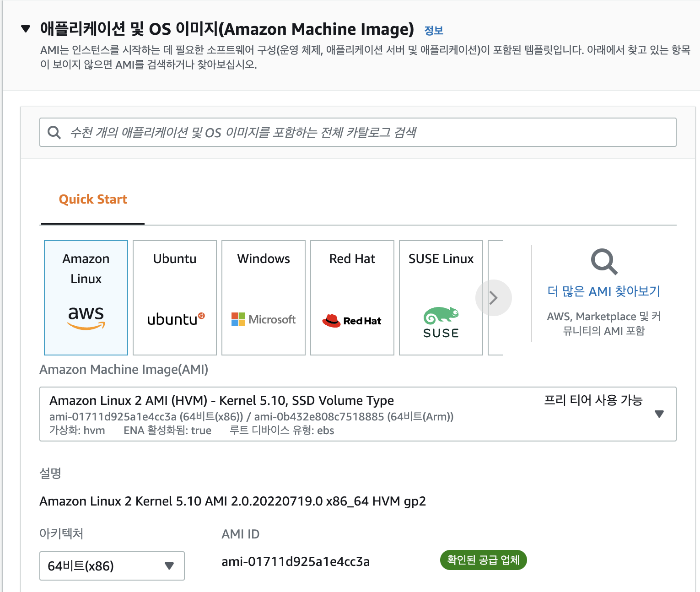
Task: Open the 더 많은 AMI 찾아보기 link
Action: coord(604,291)
